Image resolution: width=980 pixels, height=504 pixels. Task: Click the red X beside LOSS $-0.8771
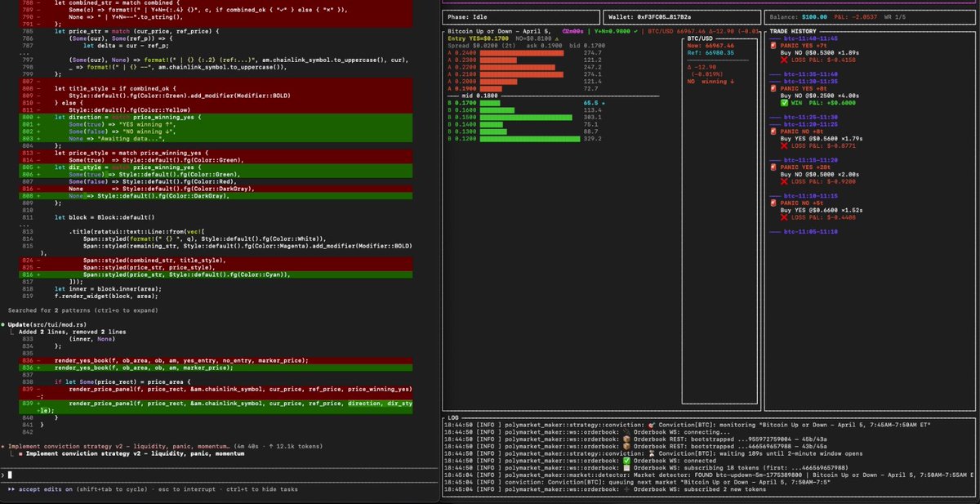[x=783, y=146]
